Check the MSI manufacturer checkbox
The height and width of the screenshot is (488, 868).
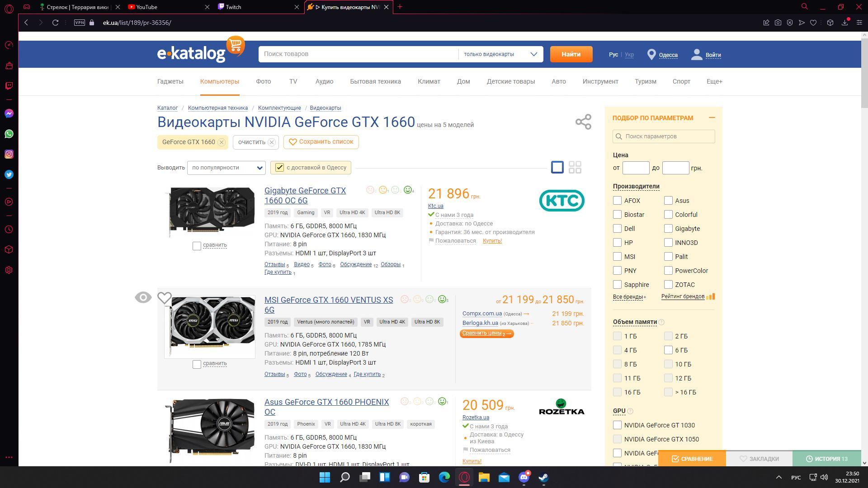pyautogui.click(x=618, y=256)
